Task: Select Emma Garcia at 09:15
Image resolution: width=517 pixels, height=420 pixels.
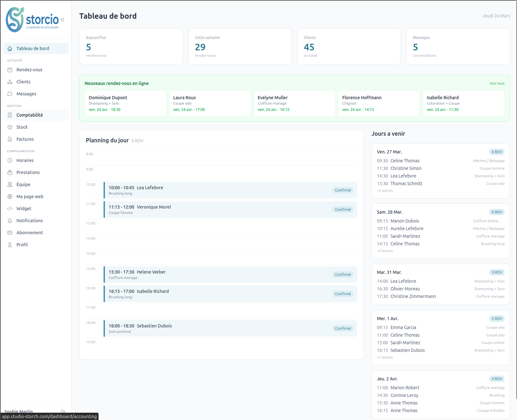Action: pos(441,327)
